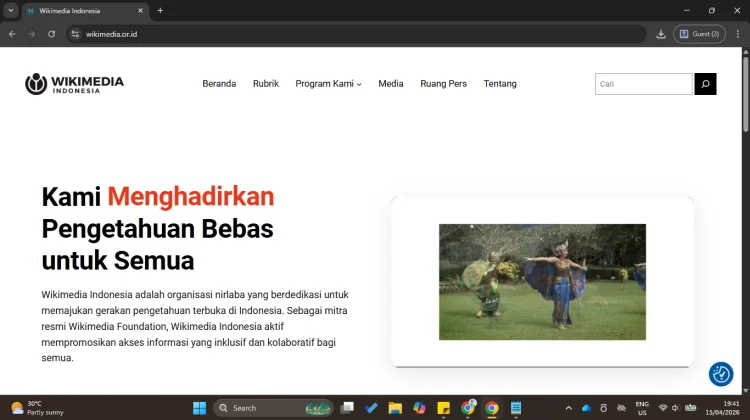Open the blue checkmark To Do app
The image size is (750, 420).
click(371, 408)
